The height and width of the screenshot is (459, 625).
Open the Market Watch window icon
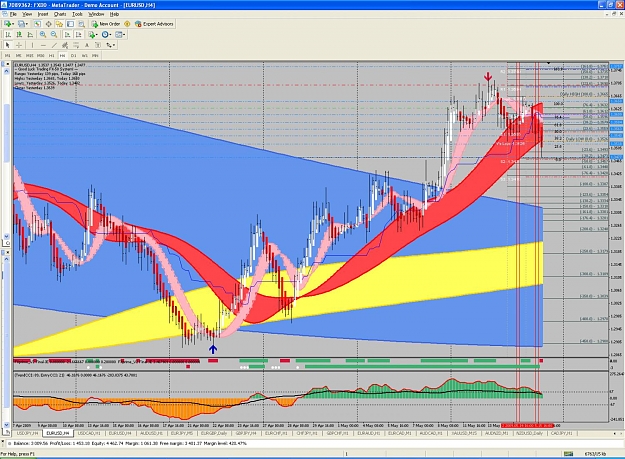tap(37, 24)
